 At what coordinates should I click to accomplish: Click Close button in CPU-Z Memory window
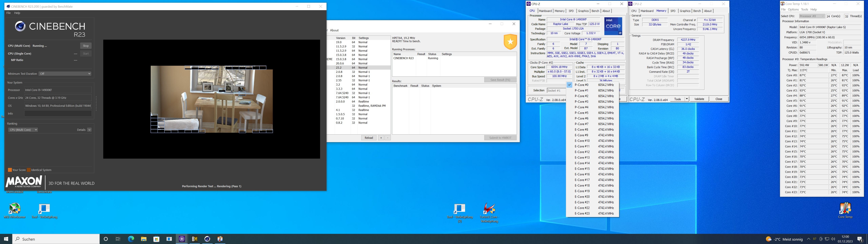(719, 99)
